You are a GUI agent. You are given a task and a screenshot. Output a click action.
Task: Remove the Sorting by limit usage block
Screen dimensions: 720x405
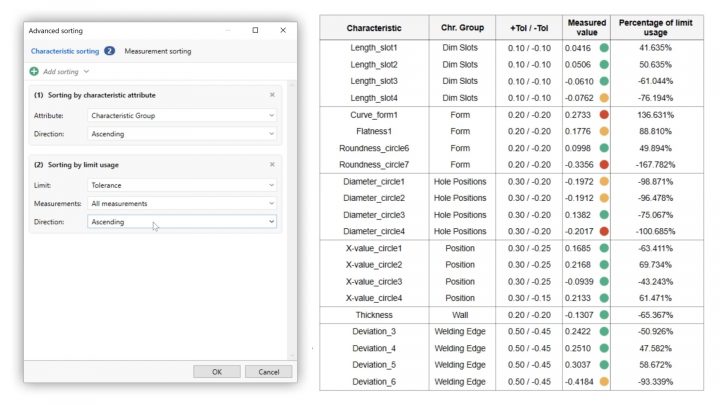[272, 164]
